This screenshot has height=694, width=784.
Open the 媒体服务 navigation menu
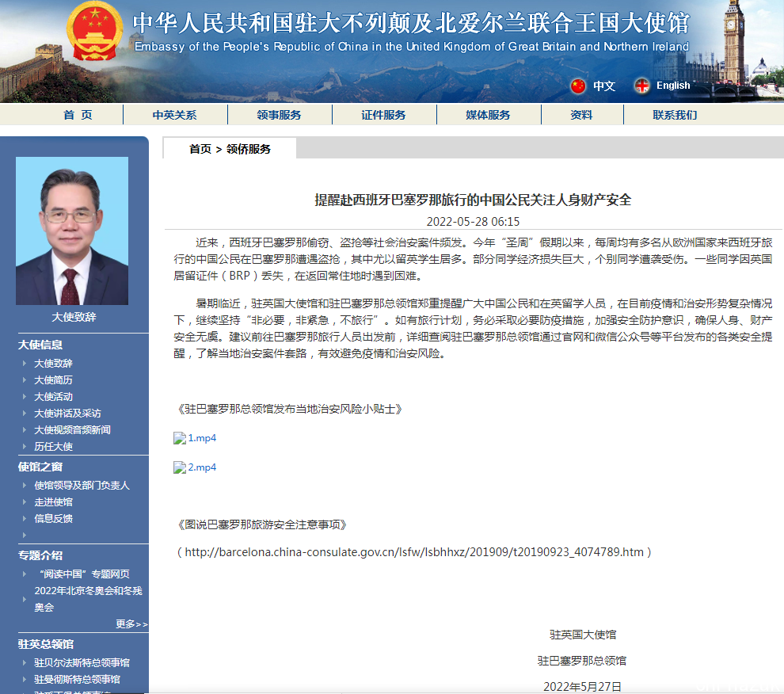click(488, 115)
